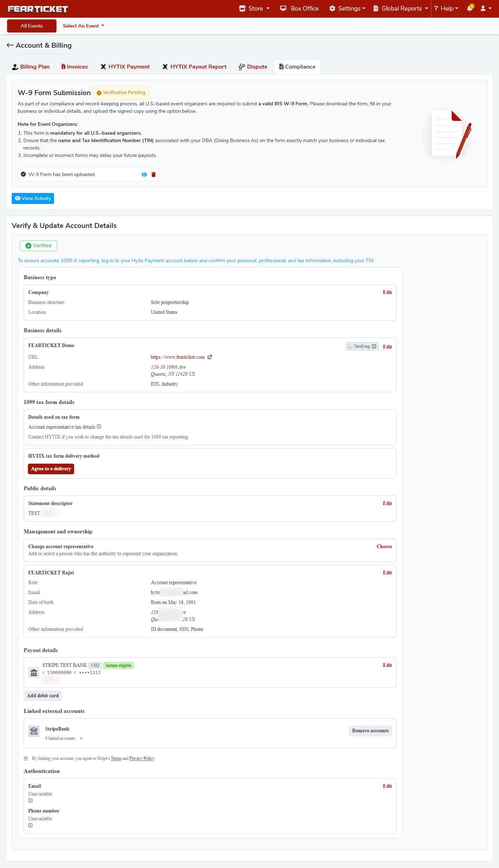
Task: Click the View Activity button
Action: point(33,199)
